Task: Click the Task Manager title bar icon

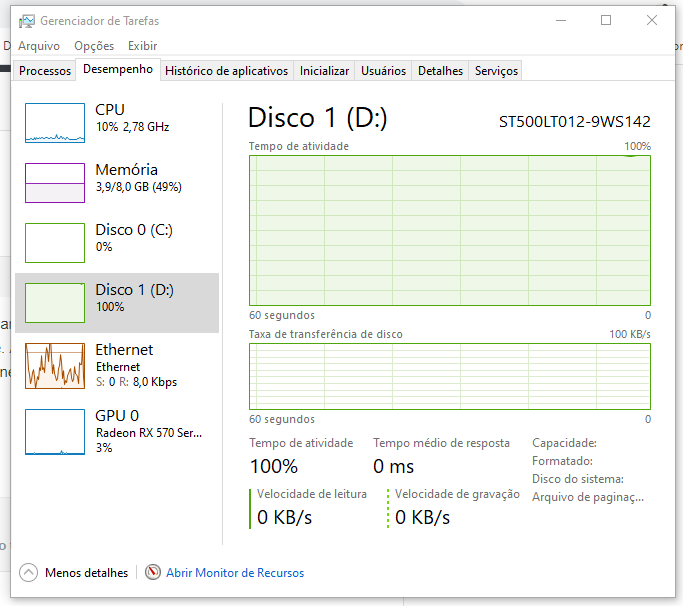Action: pyautogui.click(x=27, y=21)
